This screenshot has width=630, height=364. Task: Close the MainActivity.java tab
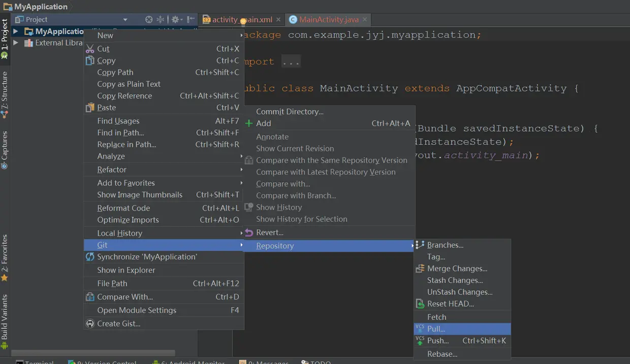click(x=365, y=20)
